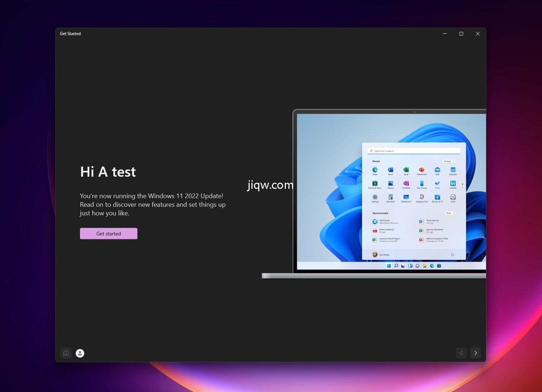Open the user account profile icon
This screenshot has height=392, width=542.
(x=80, y=353)
